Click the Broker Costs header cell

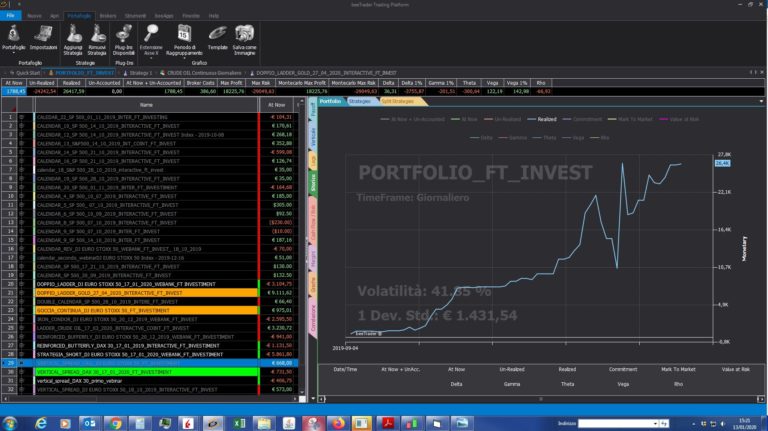pos(199,83)
